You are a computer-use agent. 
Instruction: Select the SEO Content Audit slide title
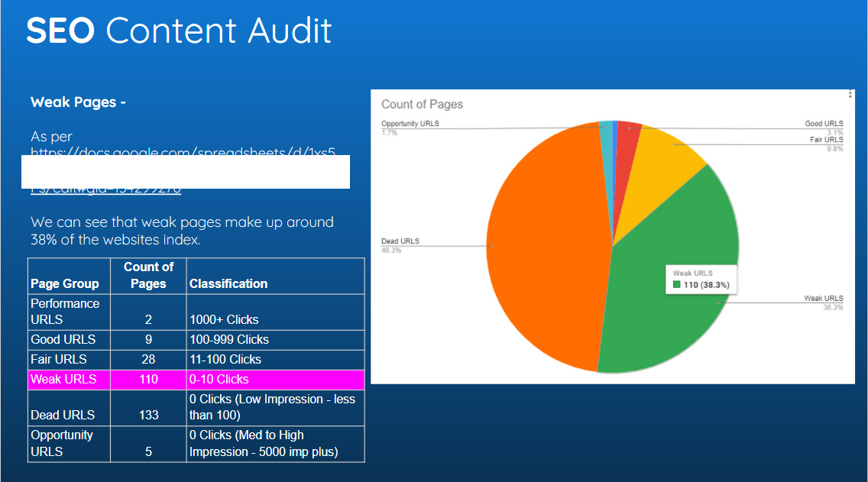coord(179,31)
